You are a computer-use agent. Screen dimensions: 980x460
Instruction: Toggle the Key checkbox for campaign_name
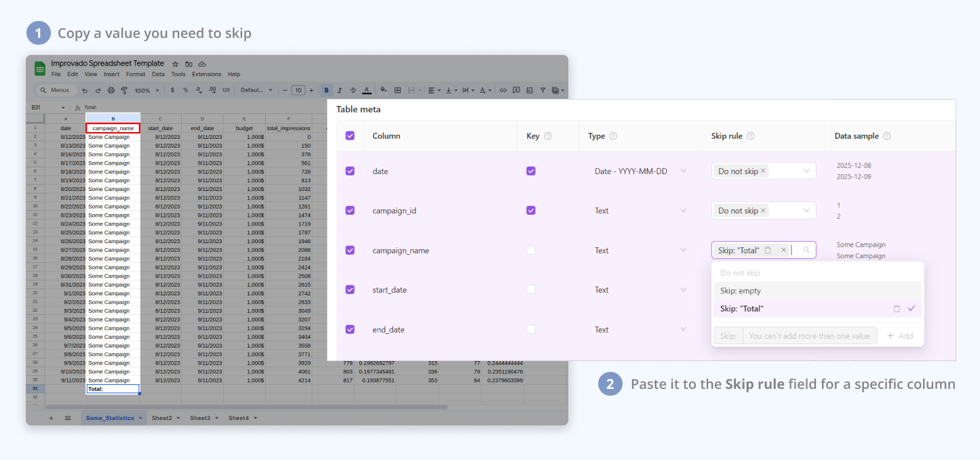coord(531,250)
